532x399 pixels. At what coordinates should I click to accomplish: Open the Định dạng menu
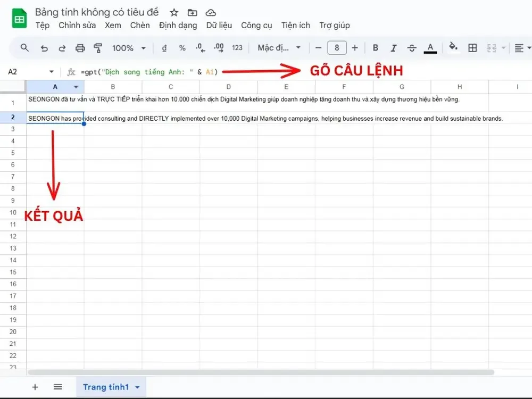click(x=178, y=26)
